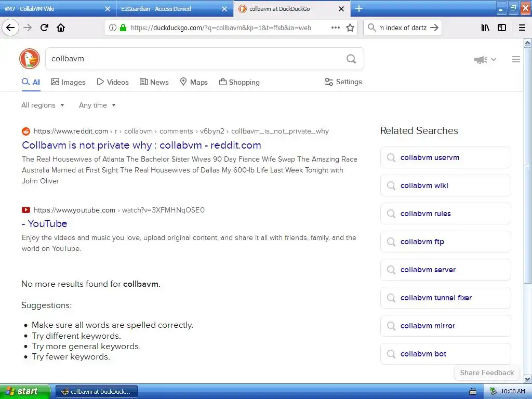Screen dimensions: 532x399
Task: Switch to Maps results
Action: pos(194,82)
